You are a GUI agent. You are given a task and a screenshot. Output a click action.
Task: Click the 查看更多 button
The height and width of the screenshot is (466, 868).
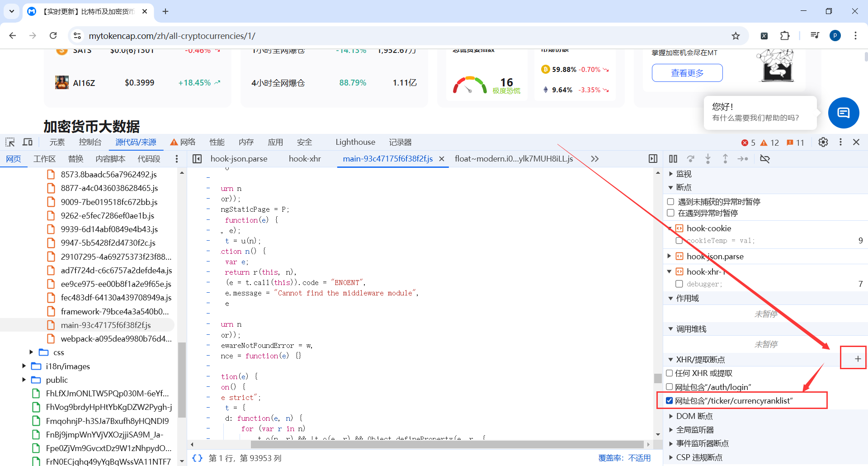click(x=687, y=73)
